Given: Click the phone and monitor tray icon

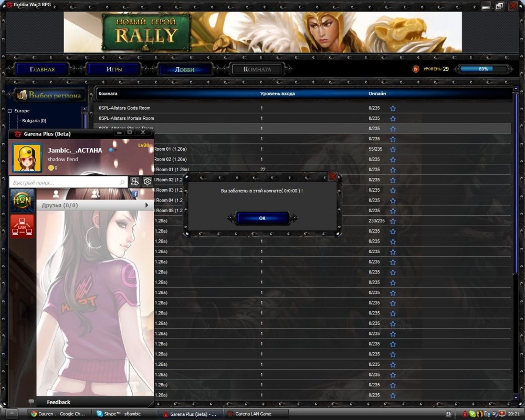Looking at the screenshot, I should [487, 414].
